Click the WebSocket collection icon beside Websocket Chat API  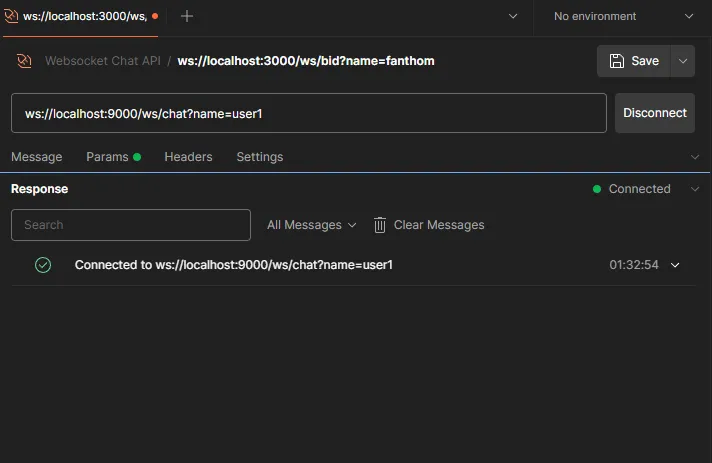24,60
